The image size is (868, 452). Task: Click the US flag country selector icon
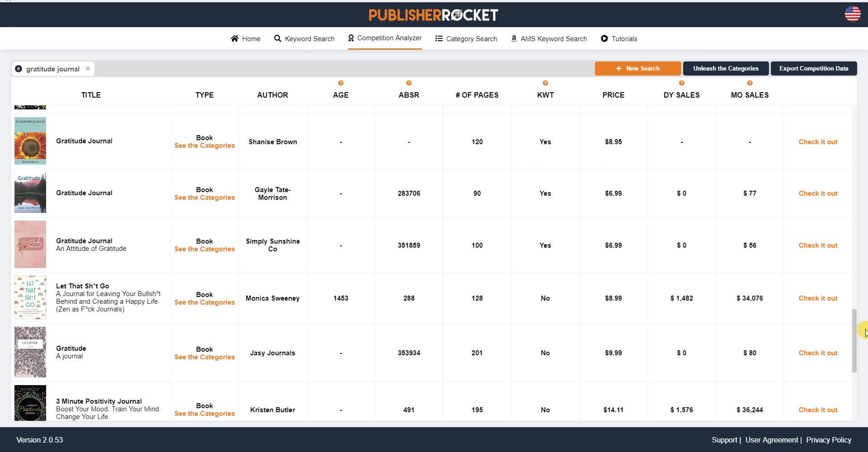click(853, 14)
